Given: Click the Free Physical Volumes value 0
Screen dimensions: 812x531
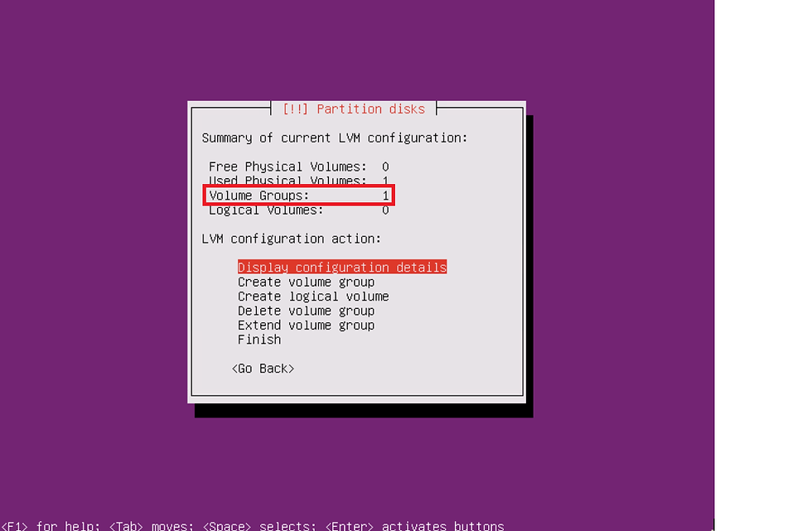Looking at the screenshot, I should tap(385, 167).
